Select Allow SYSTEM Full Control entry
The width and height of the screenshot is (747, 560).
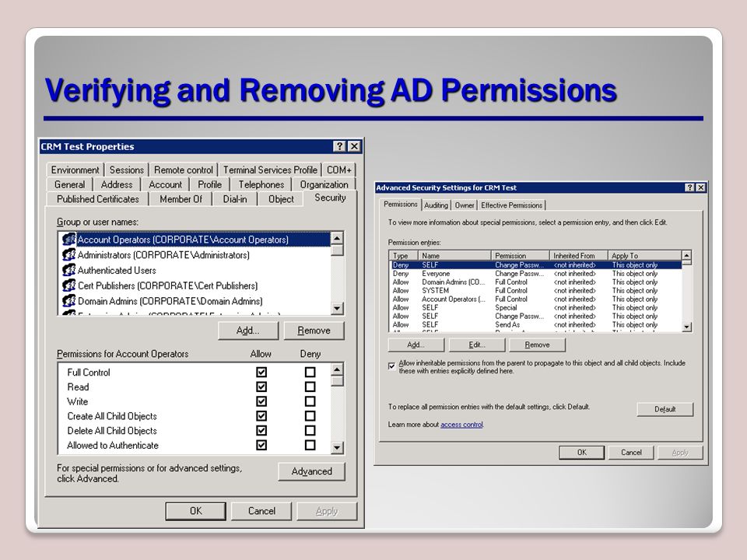click(536, 290)
